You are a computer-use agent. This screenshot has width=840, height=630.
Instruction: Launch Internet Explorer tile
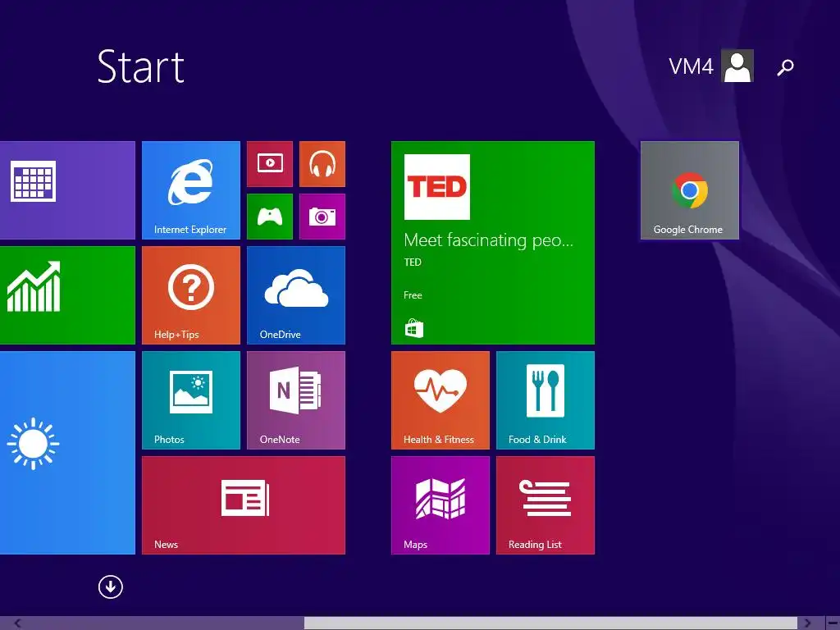point(190,190)
